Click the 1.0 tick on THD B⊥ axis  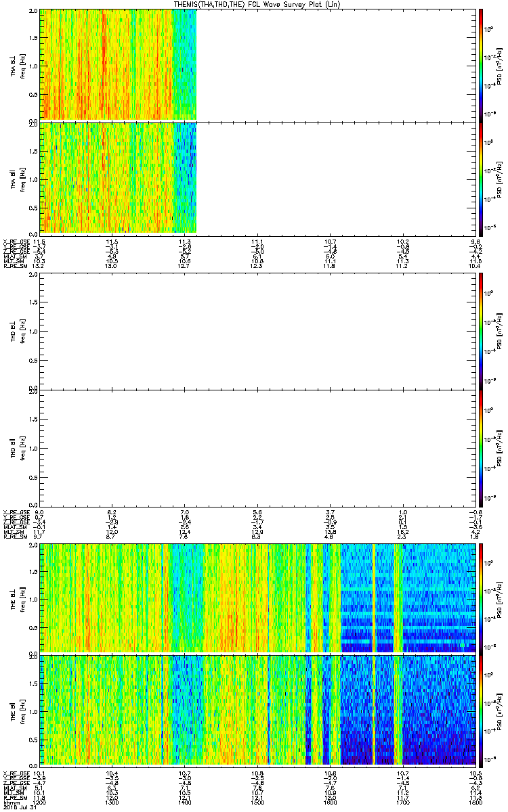click(x=33, y=331)
